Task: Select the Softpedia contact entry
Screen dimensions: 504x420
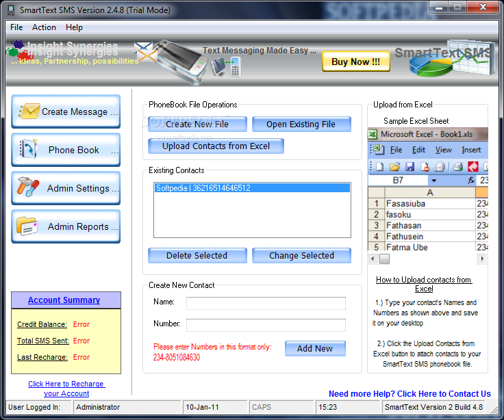Action: point(252,188)
